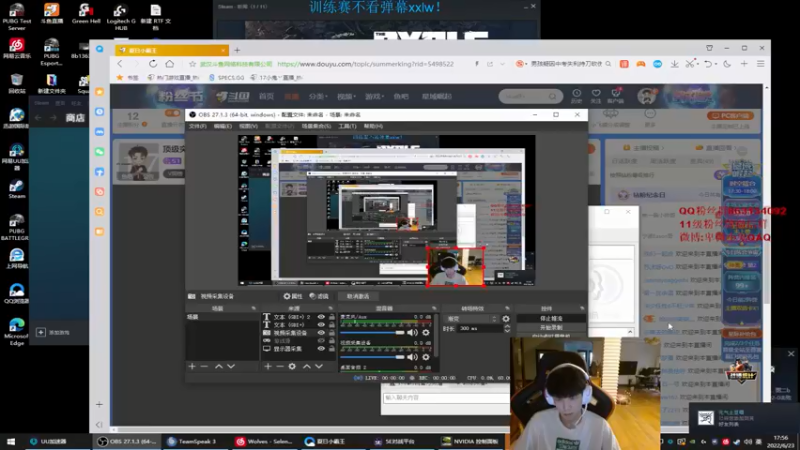Hide the 文本 (GDI+) source

(x=321, y=324)
